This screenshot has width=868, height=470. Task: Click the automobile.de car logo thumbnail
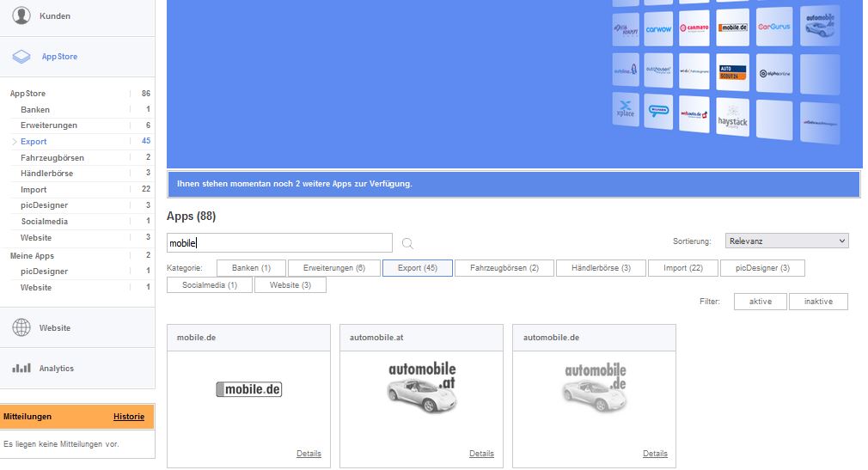pyautogui.click(x=595, y=388)
